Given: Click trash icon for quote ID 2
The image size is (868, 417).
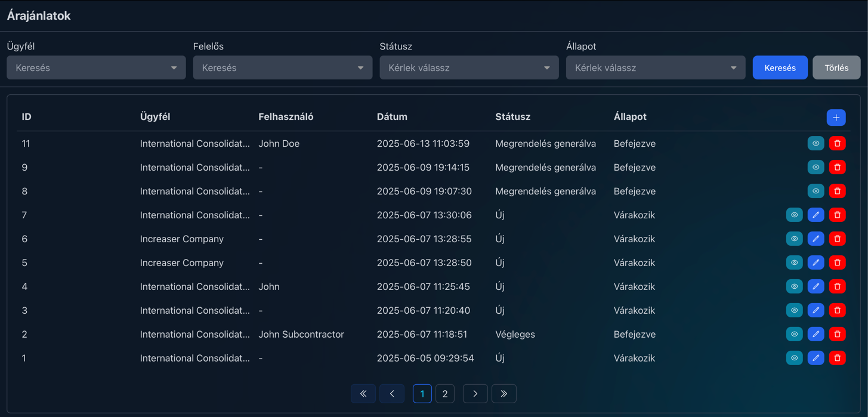Looking at the screenshot, I should pyautogui.click(x=837, y=334).
